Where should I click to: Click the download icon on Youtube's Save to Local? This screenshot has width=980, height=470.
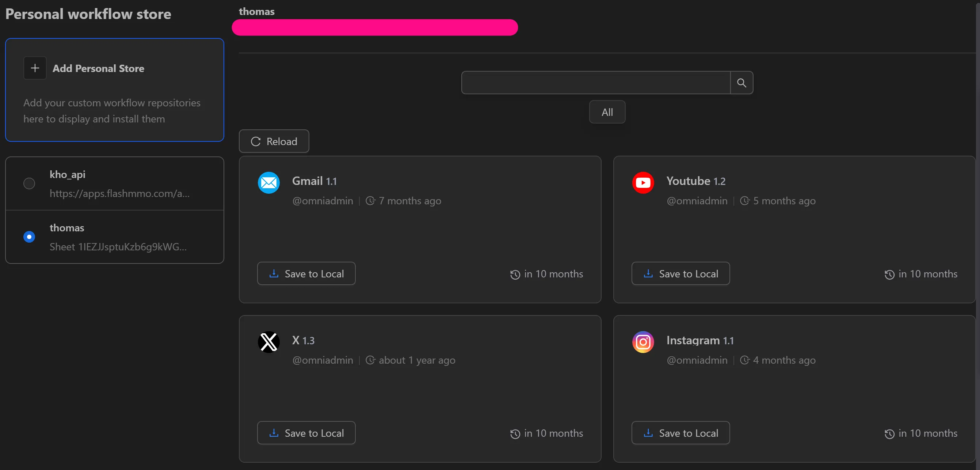click(x=648, y=273)
